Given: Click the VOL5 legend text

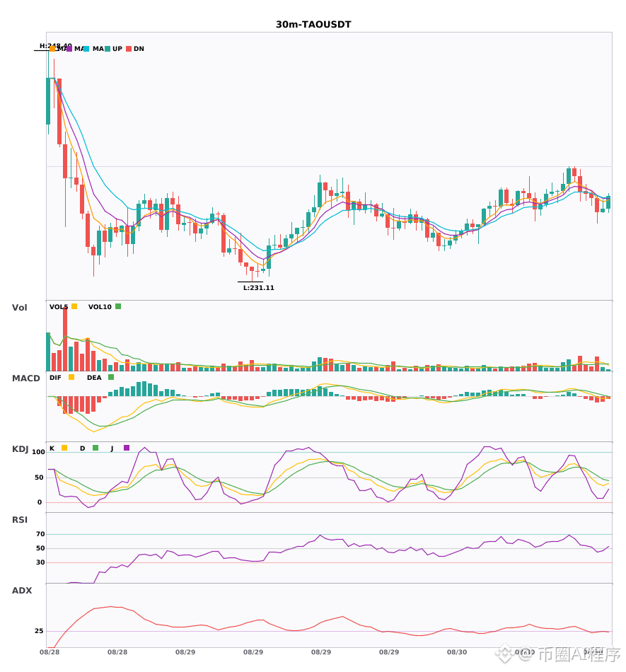Looking at the screenshot, I should coord(59,307).
